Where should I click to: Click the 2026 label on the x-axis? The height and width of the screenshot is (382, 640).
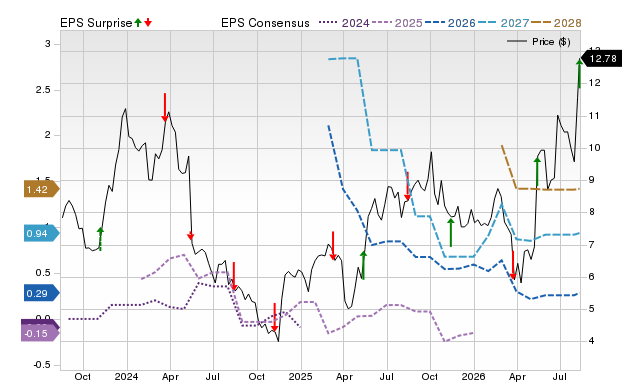(x=474, y=376)
